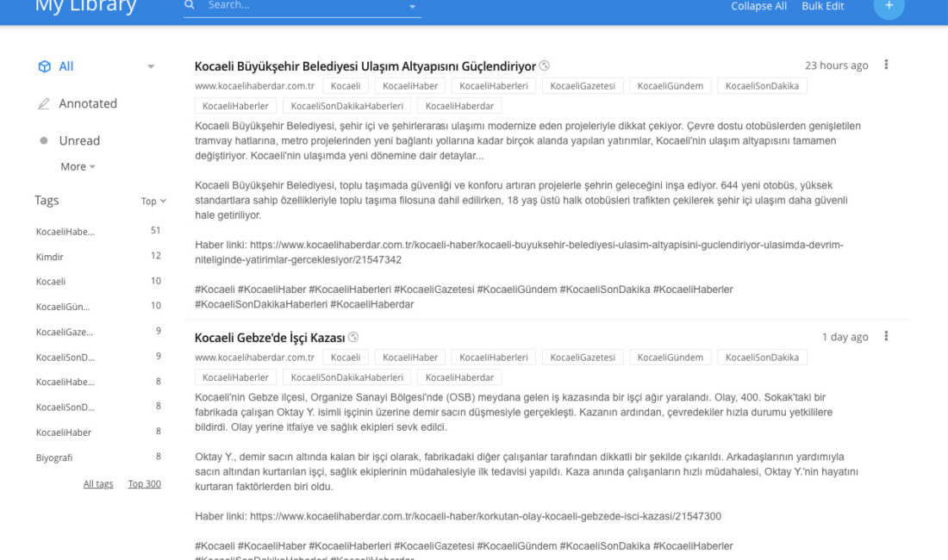Click Collapse All in the header
Viewport: 948px width, 560px height.
[758, 6]
